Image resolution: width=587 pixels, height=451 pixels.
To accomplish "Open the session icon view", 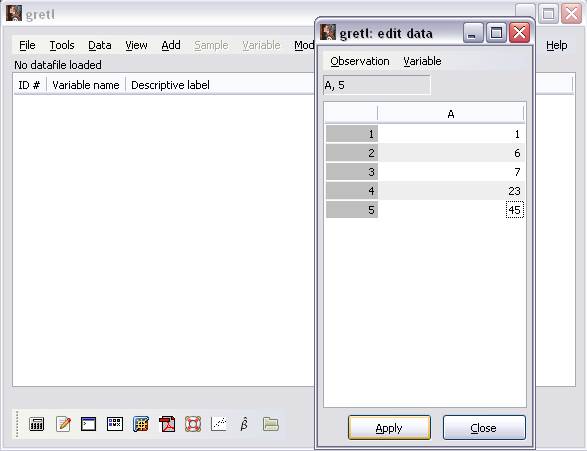I will [115, 424].
